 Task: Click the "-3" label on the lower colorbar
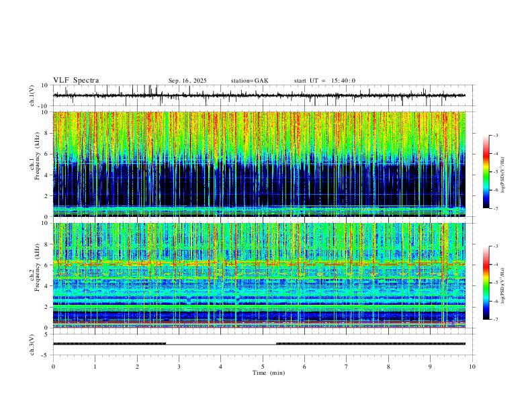click(496, 246)
